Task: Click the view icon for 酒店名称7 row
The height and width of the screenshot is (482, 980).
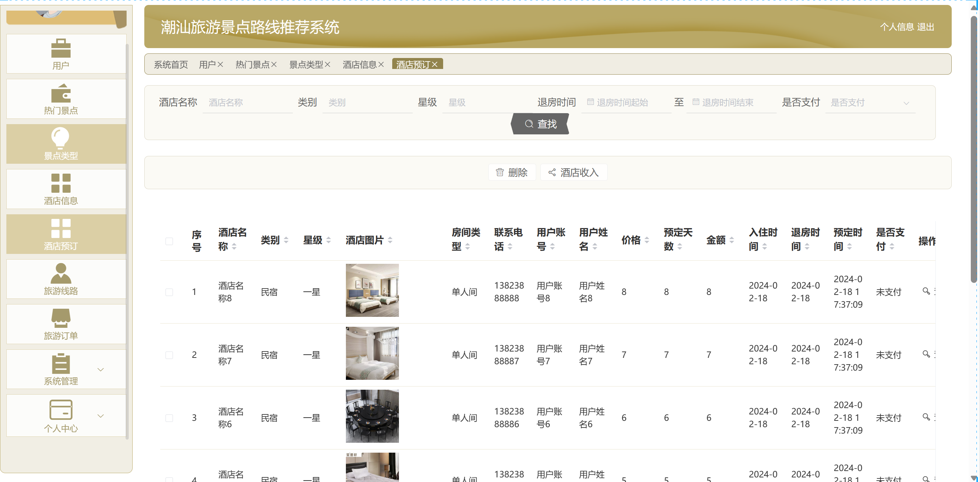Action: [x=926, y=354]
